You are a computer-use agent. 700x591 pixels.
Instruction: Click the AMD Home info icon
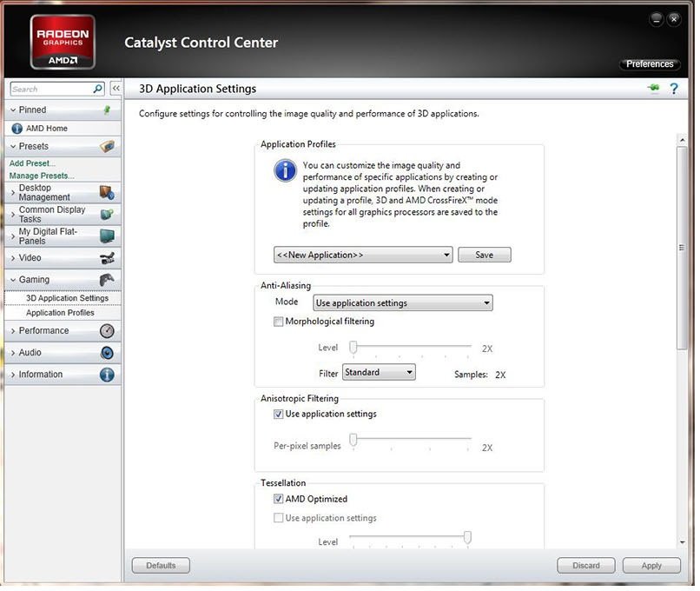tap(17, 129)
